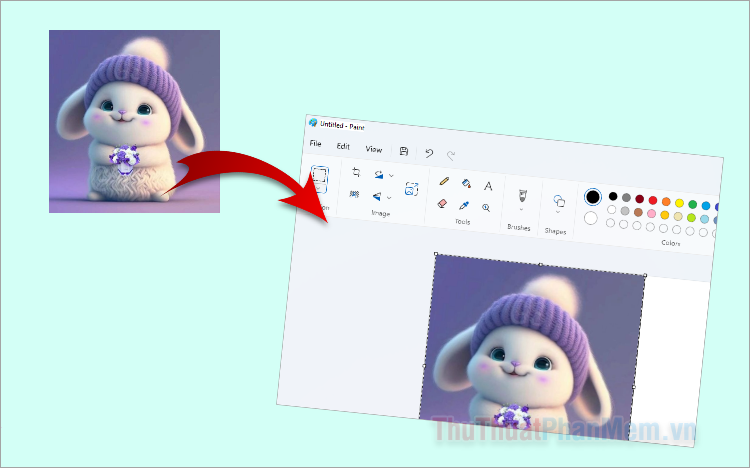This screenshot has width=750, height=468.
Task: Select the Brushes tool icon
Action: 522,195
